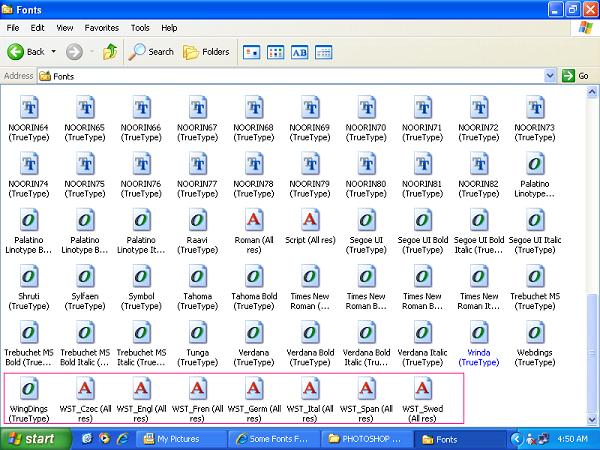Switch to Large Icons view
Image resolution: width=600 pixels, height=450 pixels.
252,52
